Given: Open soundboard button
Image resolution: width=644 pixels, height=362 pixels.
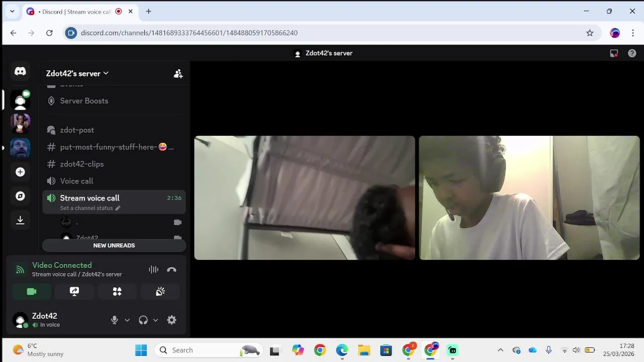Looking at the screenshot, I should coord(160,292).
